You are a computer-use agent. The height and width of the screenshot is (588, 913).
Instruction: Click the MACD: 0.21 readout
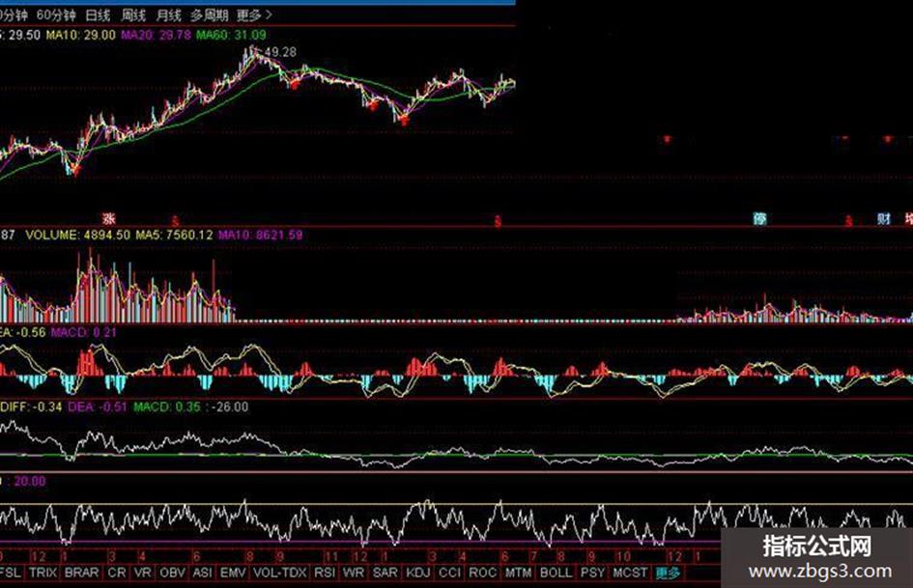[x=84, y=332]
